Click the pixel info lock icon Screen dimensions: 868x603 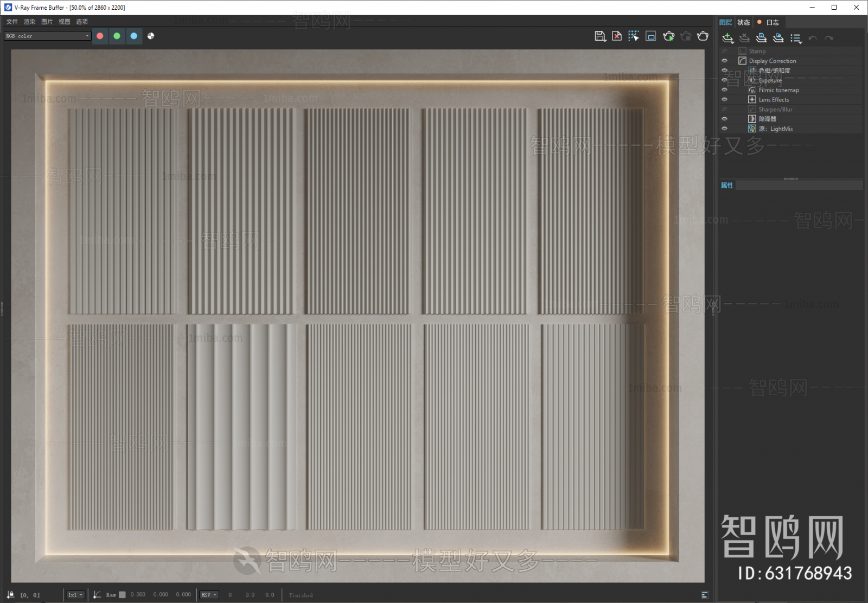click(10, 595)
